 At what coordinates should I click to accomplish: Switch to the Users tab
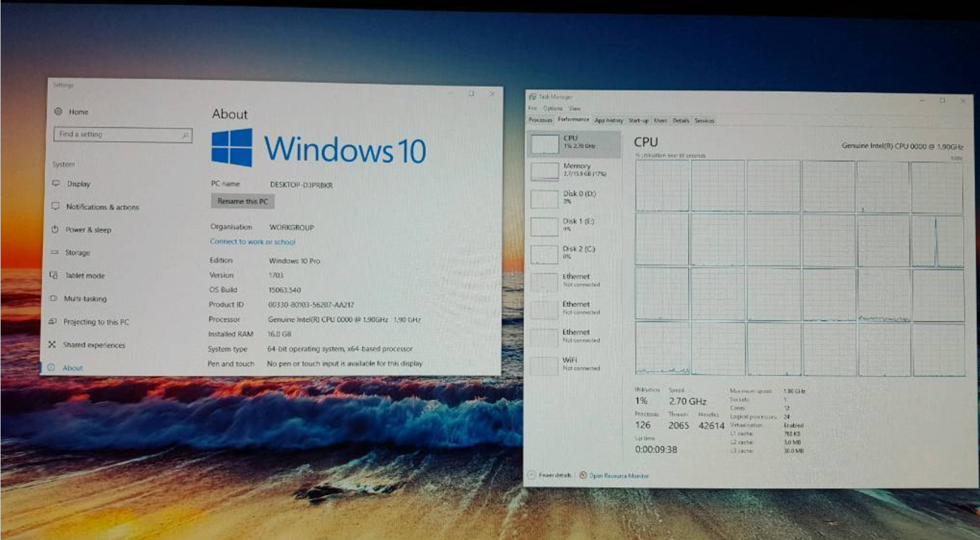661,120
